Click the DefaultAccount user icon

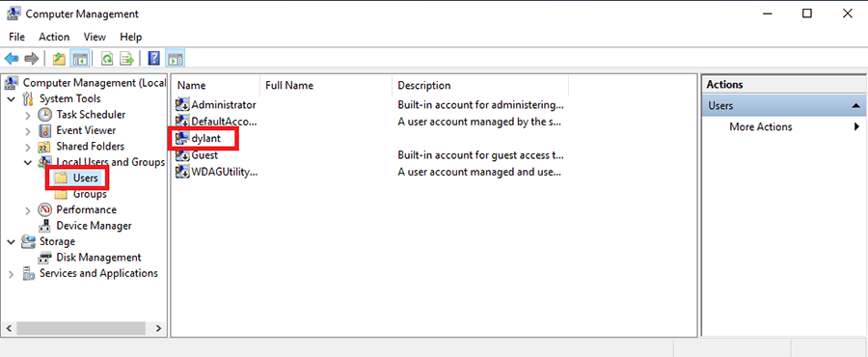(x=182, y=122)
